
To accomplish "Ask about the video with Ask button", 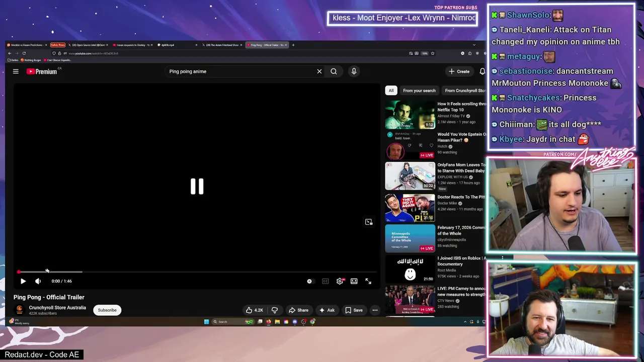I will pos(327,310).
